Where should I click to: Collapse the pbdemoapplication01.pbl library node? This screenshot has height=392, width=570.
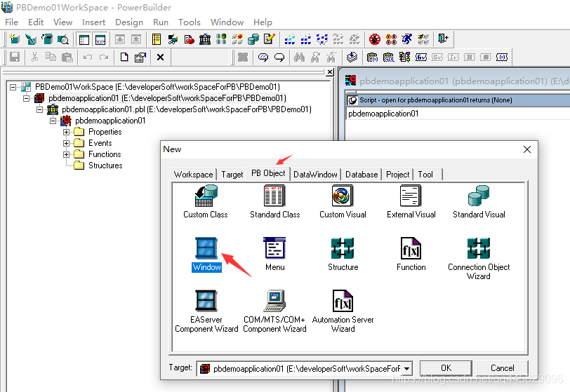click(x=39, y=109)
